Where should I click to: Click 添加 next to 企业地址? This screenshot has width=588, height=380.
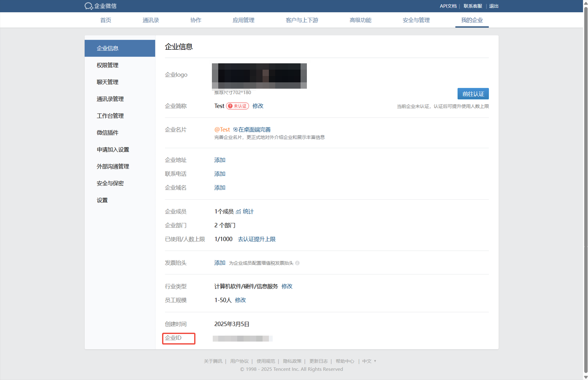click(x=220, y=160)
